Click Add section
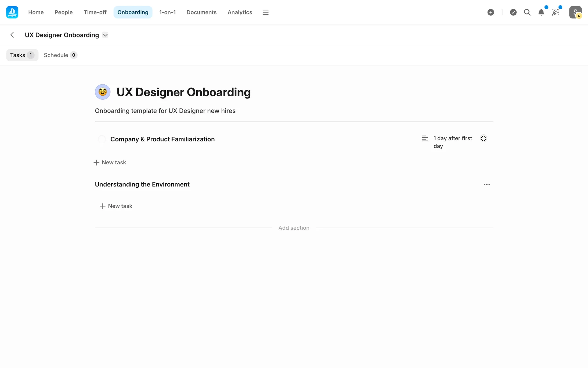This screenshot has height=368, width=588. point(294,228)
